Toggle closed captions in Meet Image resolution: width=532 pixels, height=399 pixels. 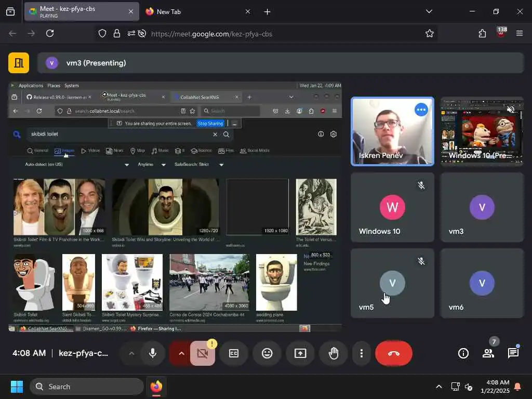234,353
